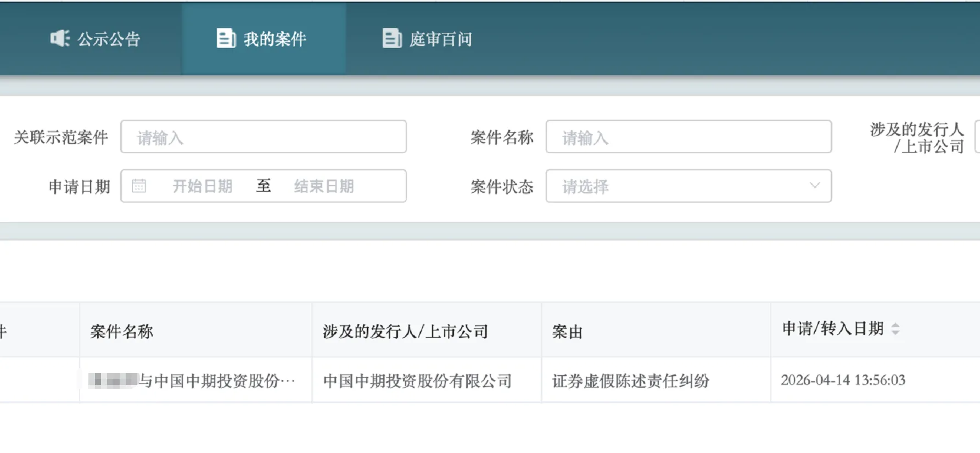Click the 我的案件 document icon

click(226, 38)
